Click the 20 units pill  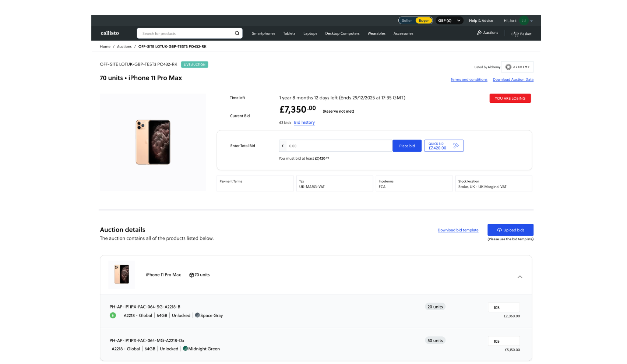[435, 307]
